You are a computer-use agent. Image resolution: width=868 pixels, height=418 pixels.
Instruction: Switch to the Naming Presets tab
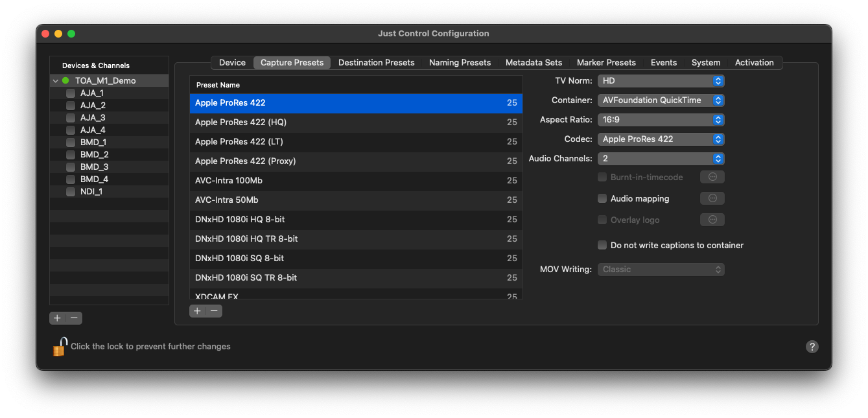click(460, 63)
